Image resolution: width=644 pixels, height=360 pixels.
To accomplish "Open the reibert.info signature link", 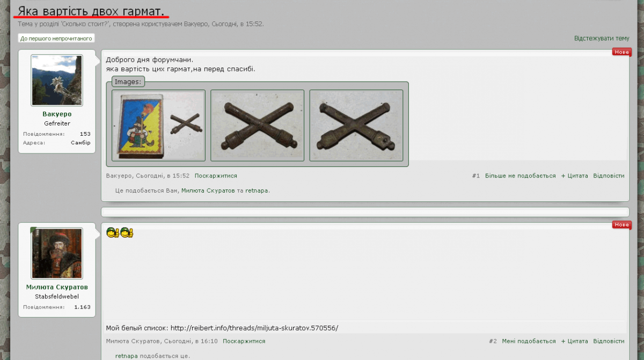I will (254, 328).
